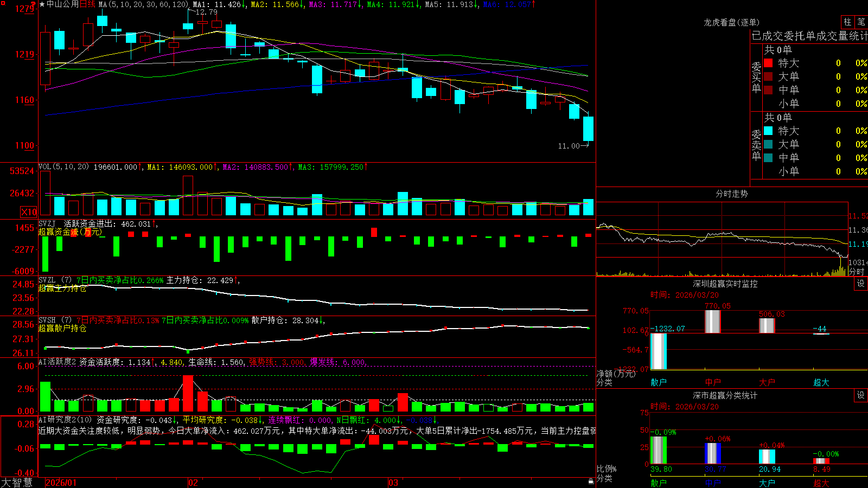
Task: Select 中户 category in 深市超赢分类统计
Action: pyautogui.click(x=713, y=483)
